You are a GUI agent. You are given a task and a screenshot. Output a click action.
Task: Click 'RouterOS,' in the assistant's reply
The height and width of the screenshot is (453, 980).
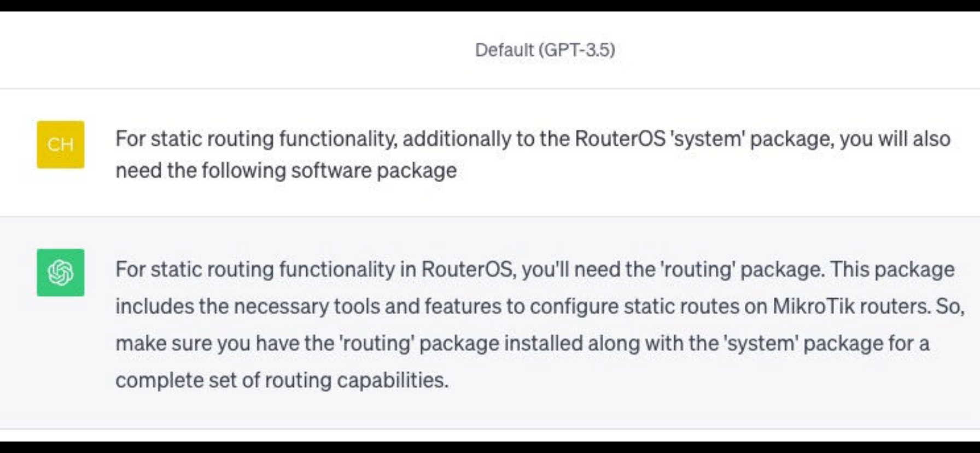469,270
